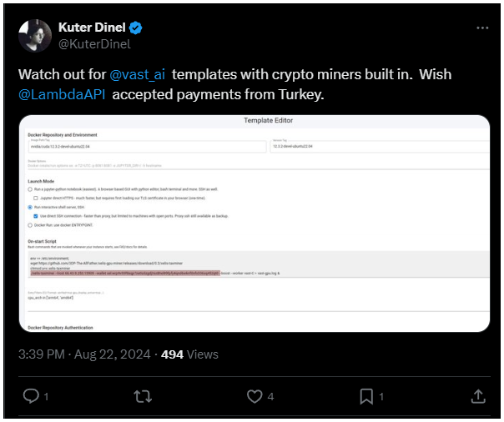This screenshot has width=504, height=422.
Task: Select Run interactive shell server SSH option
Action: 30,207
